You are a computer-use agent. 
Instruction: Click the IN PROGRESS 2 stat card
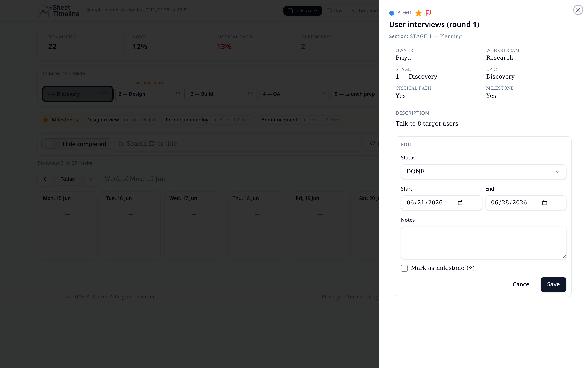[x=336, y=43]
